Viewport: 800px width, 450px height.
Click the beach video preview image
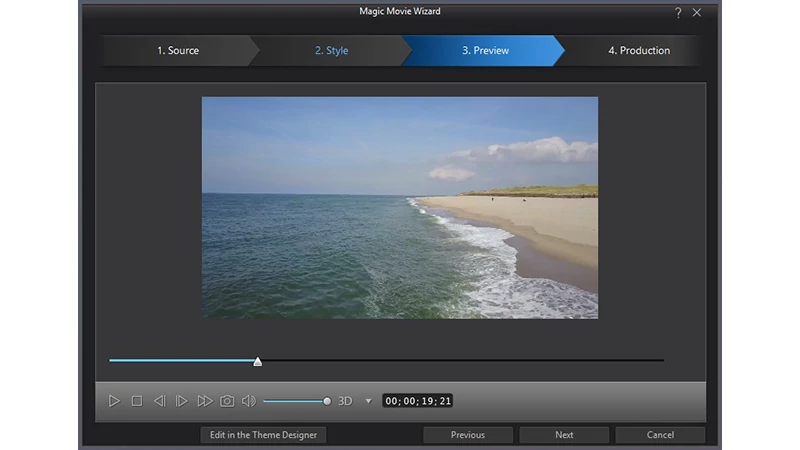400,208
